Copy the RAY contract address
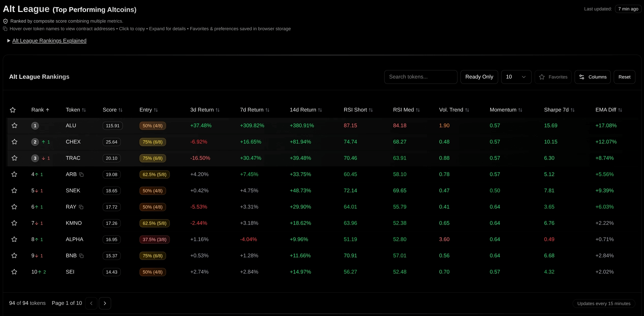Viewport: 644px width, 316px height. click(x=81, y=207)
